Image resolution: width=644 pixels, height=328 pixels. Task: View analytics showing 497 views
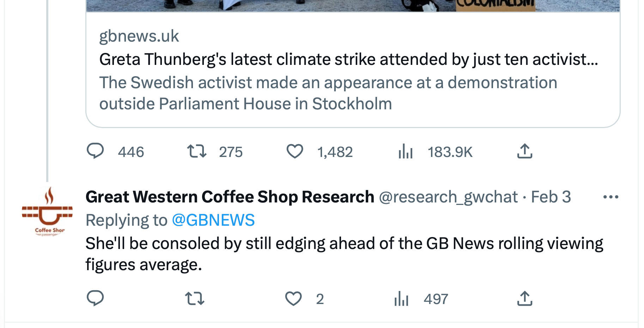tap(401, 299)
